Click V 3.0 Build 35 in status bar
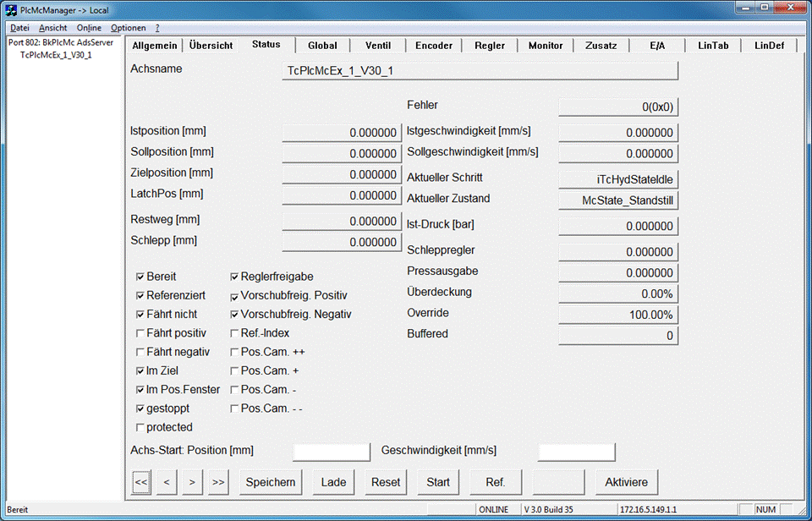The width and height of the screenshot is (812, 521). tap(548, 510)
